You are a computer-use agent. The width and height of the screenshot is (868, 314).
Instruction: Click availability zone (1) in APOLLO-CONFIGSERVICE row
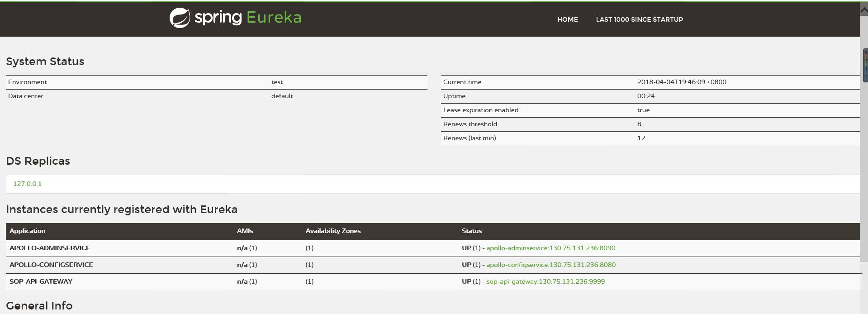coord(309,265)
